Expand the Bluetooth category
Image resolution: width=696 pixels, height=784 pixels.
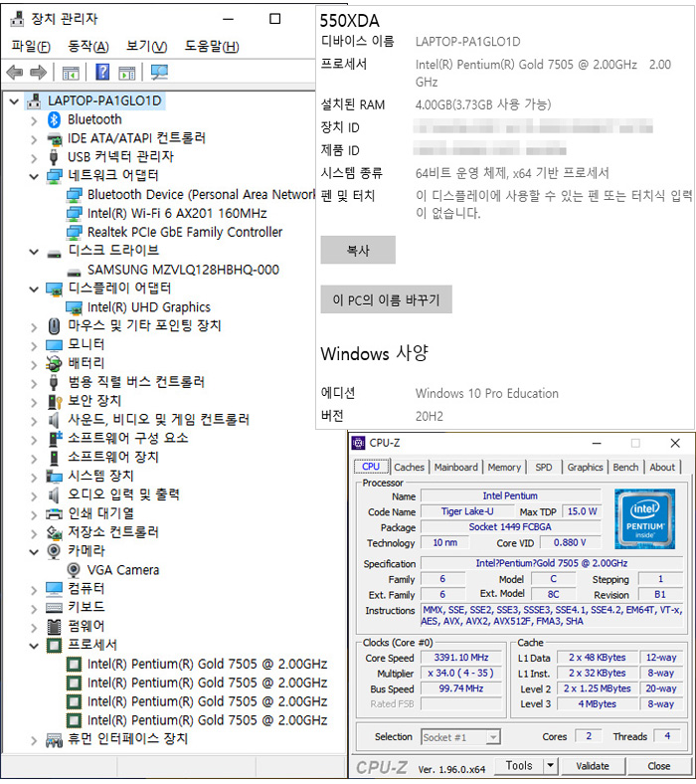click(x=34, y=120)
